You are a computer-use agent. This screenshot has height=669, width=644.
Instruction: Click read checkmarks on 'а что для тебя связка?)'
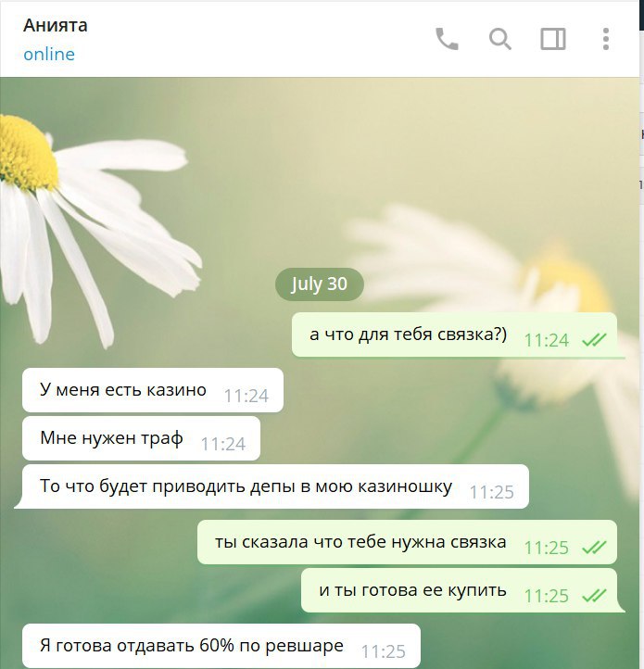[594, 340]
